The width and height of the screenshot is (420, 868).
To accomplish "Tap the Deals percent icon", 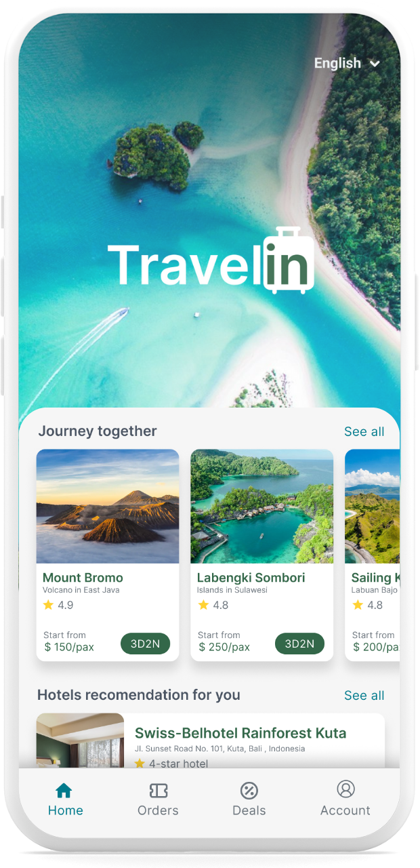I will [249, 790].
